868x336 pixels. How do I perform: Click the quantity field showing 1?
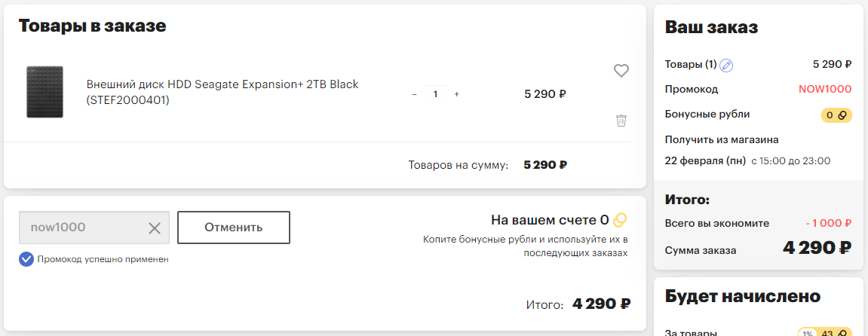coord(436,94)
